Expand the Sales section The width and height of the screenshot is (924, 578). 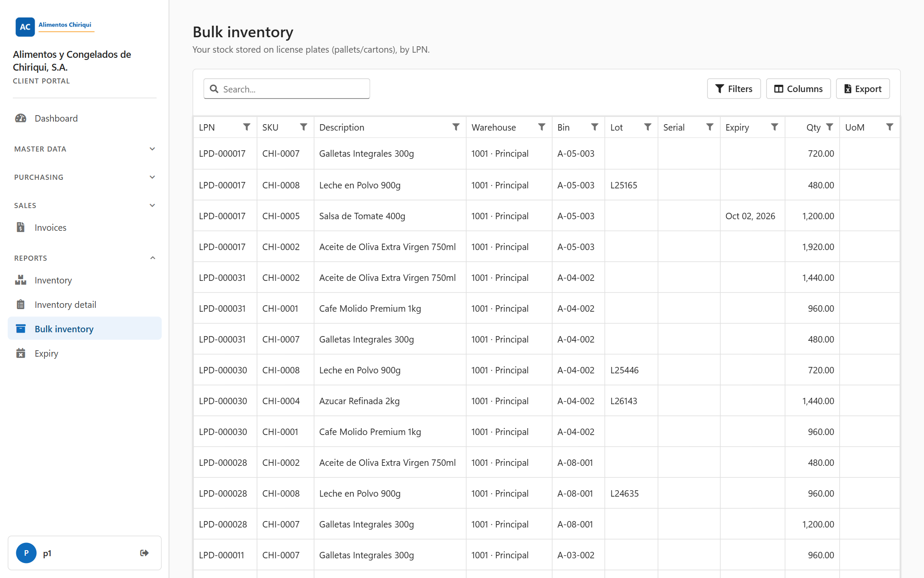(85, 206)
